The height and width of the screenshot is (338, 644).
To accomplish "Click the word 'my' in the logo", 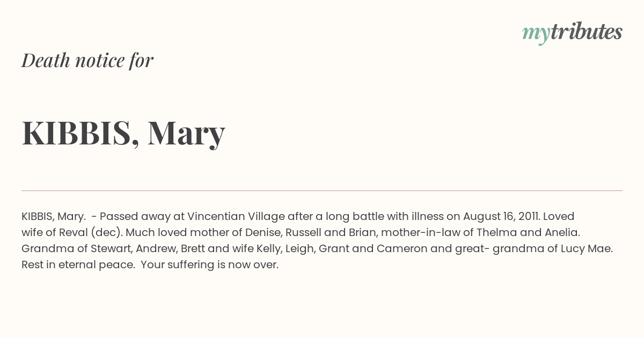I will [536, 34].
